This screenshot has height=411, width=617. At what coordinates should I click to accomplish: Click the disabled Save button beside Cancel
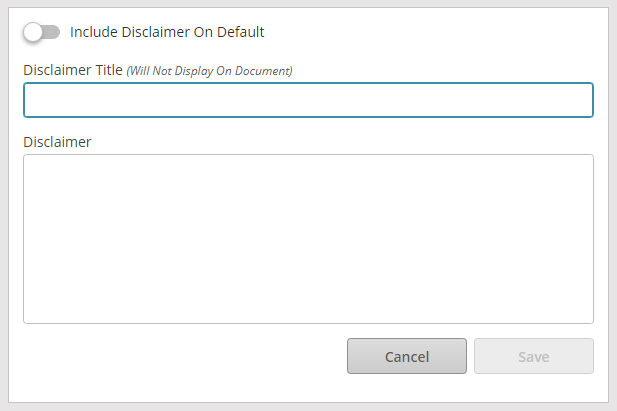click(x=534, y=356)
